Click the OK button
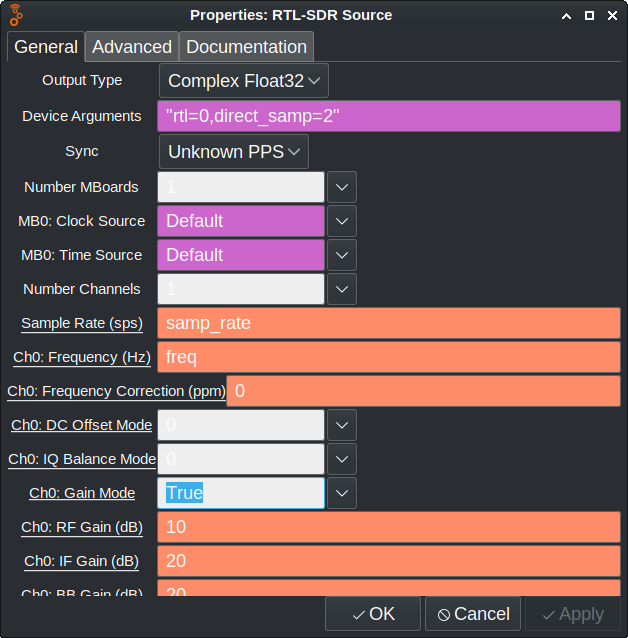This screenshot has height=638, width=628. [373, 614]
